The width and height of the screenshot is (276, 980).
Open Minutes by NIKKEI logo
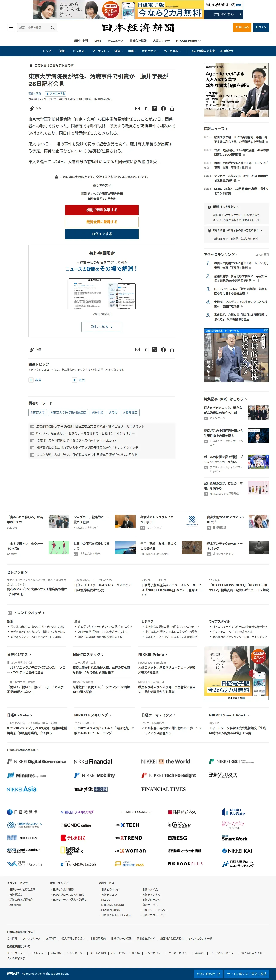pyautogui.click(x=27, y=775)
